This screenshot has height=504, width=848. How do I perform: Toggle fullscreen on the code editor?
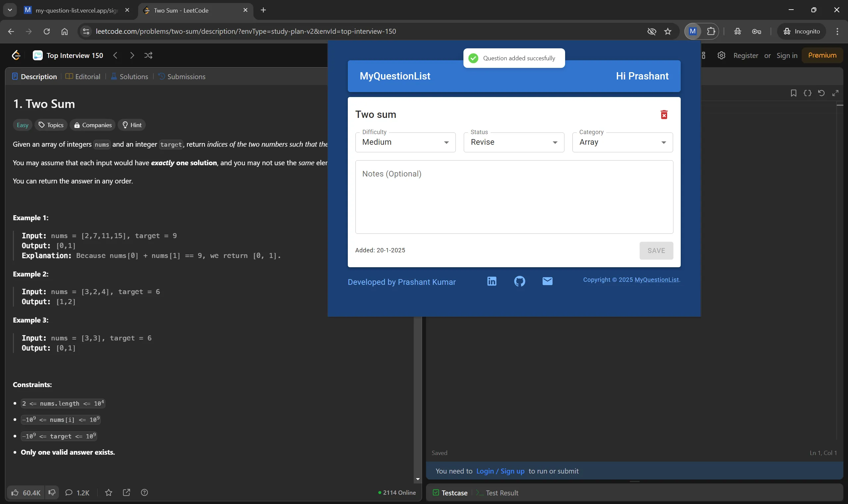(x=835, y=93)
